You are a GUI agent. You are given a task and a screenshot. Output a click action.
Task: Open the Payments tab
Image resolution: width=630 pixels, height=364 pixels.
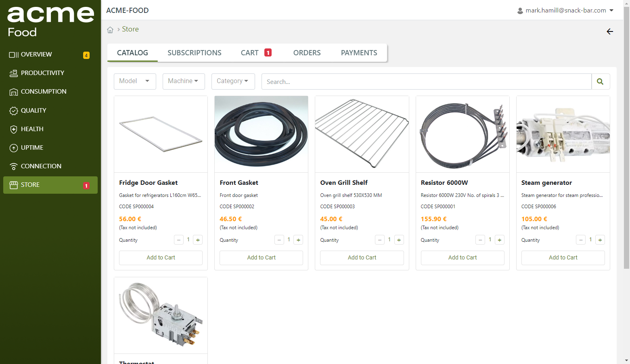[359, 53]
